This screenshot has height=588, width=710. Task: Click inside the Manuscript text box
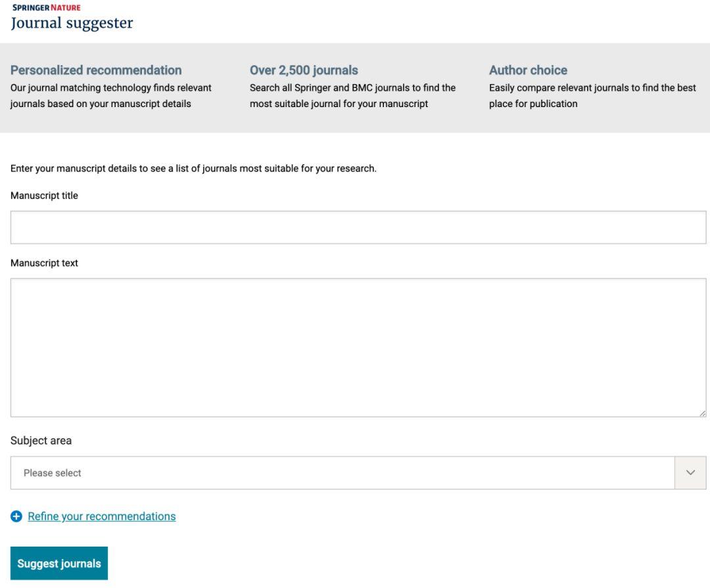coord(358,347)
